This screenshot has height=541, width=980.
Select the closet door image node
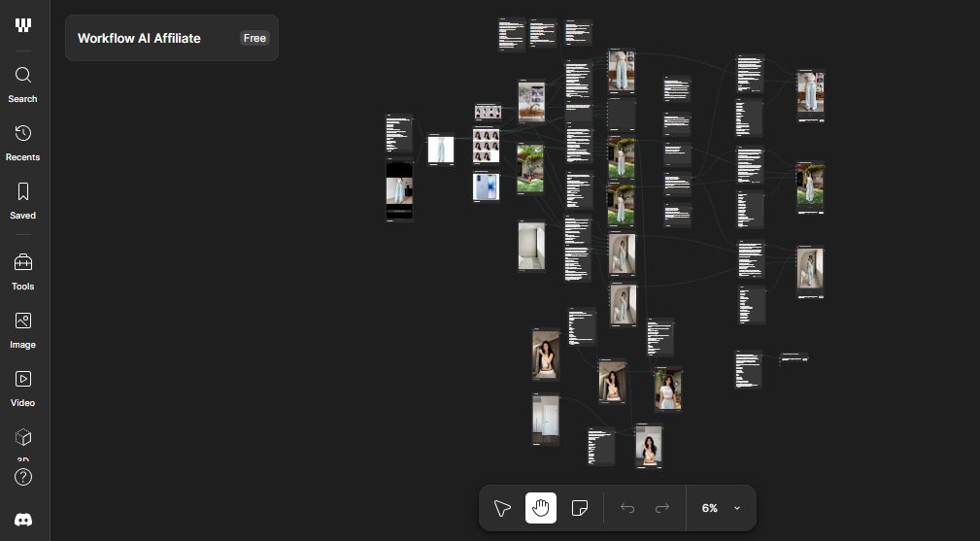546,420
